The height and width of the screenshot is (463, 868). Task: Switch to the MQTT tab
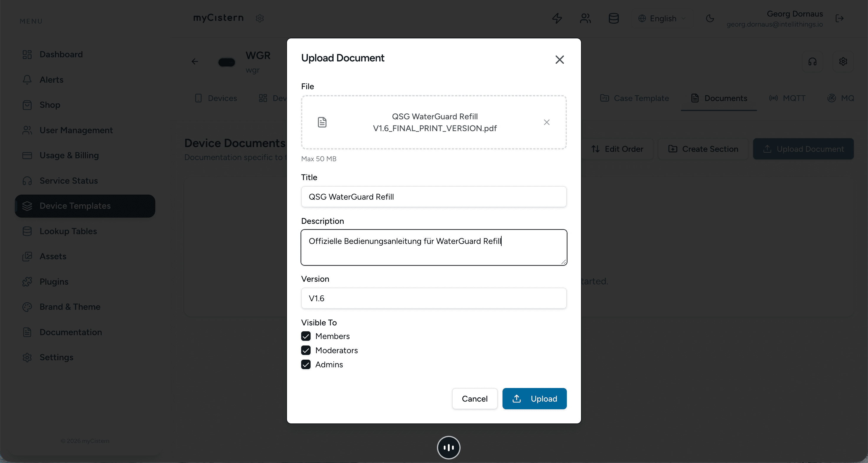pos(787,98)
